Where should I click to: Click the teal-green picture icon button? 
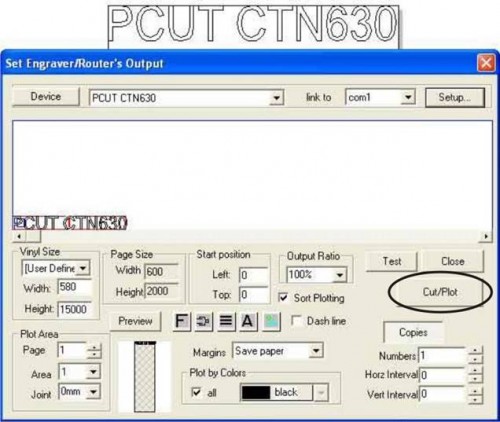271,321
